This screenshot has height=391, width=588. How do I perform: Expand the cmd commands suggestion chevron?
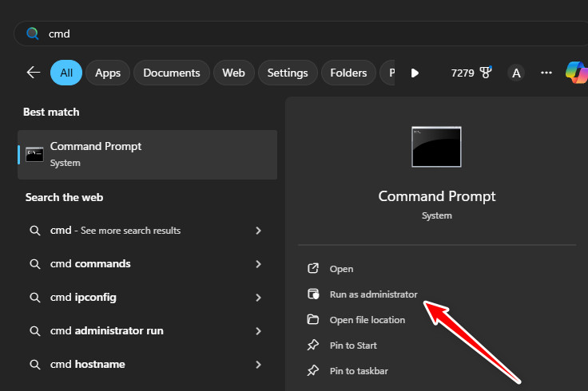258,264
